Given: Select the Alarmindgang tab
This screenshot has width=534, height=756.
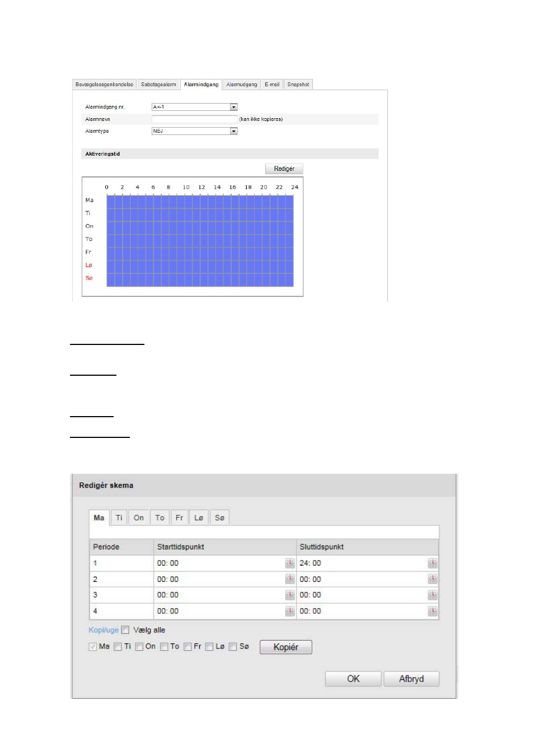Looking at the screenshot, I should pyautogui.click(x=201, y=85).
